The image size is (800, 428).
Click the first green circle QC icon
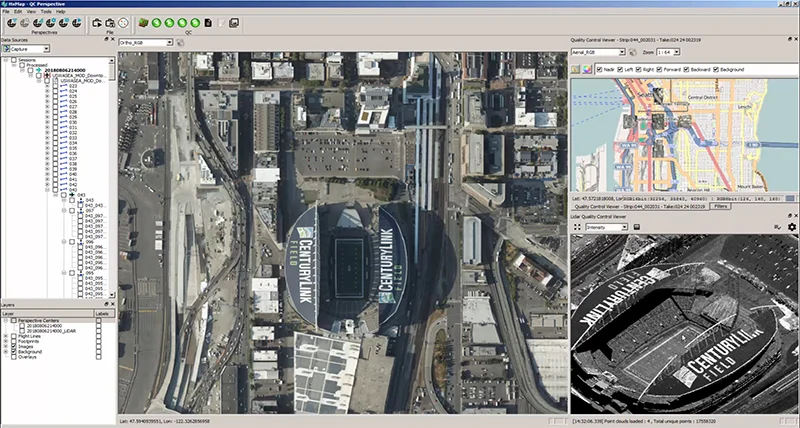pos(156,23)
